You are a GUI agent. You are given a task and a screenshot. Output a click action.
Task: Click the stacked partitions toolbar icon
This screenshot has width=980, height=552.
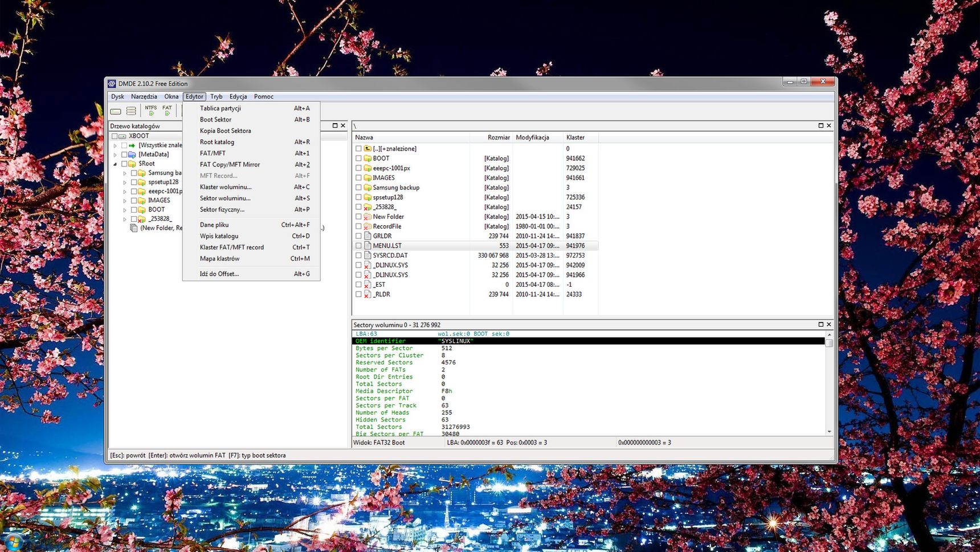coord(131,111)
